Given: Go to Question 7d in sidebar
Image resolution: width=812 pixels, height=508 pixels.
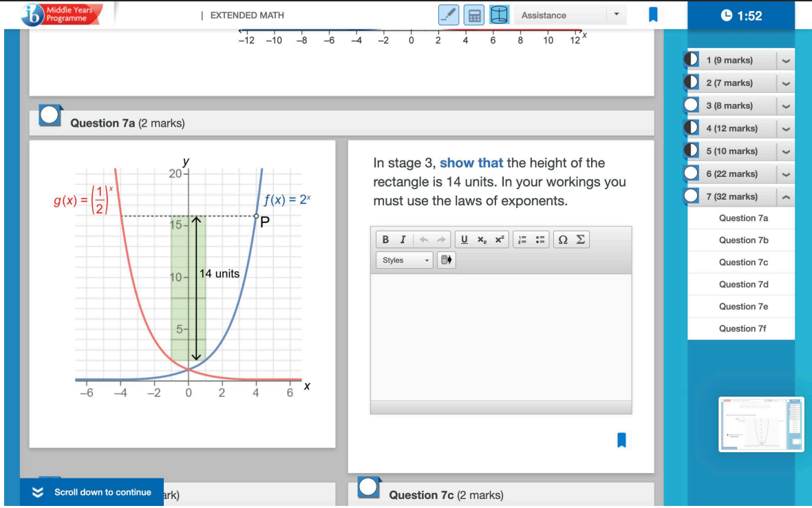Looking at the screenshot, I should pos(743,284).
